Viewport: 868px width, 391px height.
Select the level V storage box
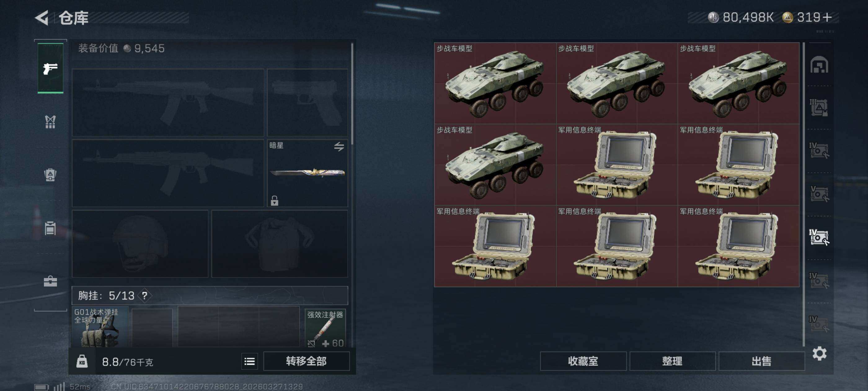(x=819, y=194)
